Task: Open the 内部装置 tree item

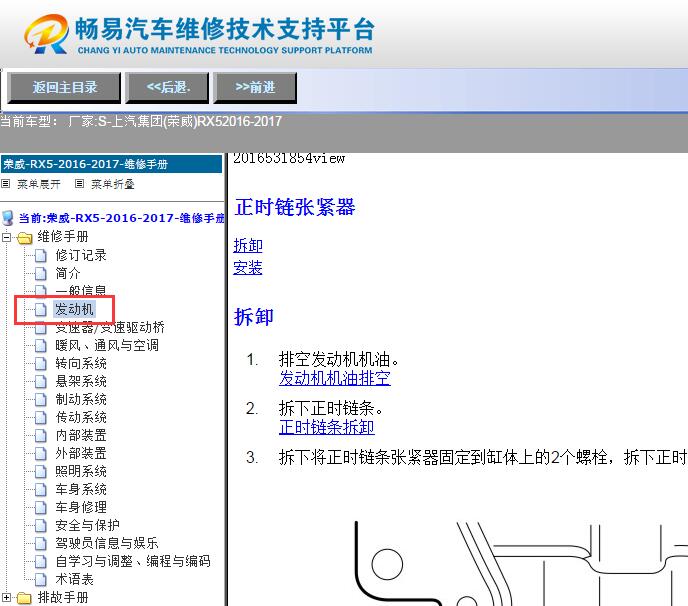Action: coord(81,435)
